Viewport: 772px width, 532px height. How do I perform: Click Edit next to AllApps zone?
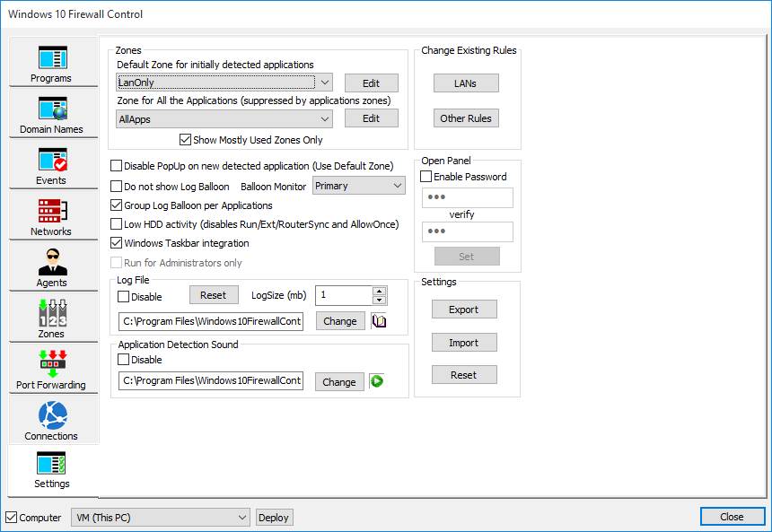[x=372, y=118]
